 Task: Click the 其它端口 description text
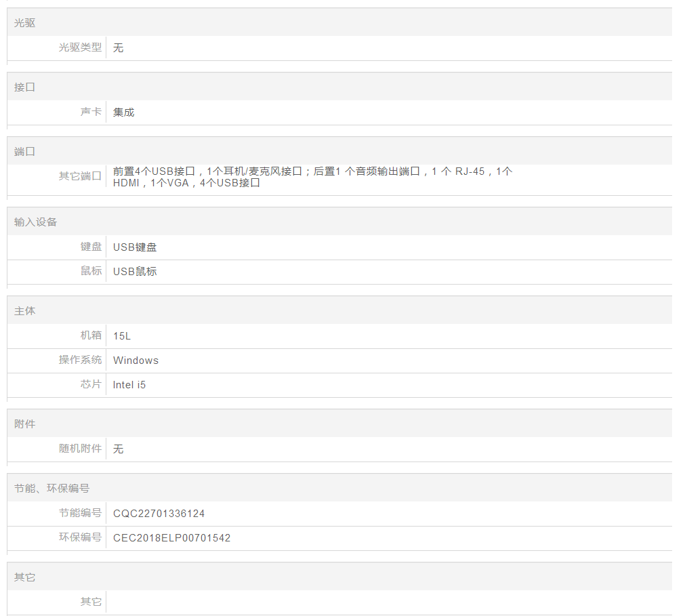coord(312,177)
